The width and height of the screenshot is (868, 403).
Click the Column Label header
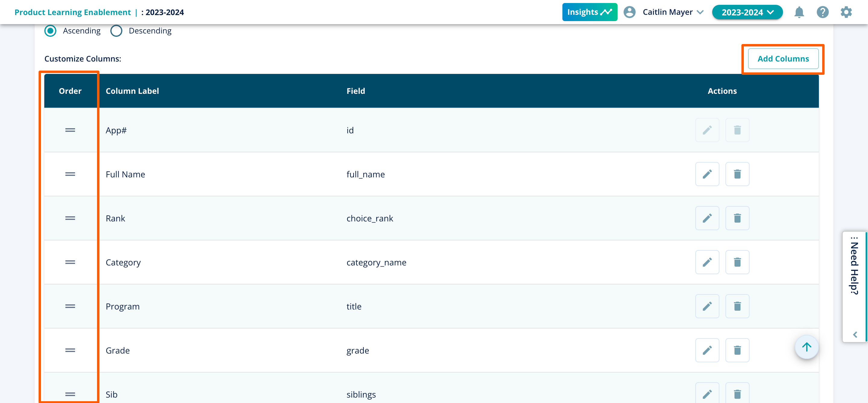tap(132, 91)
